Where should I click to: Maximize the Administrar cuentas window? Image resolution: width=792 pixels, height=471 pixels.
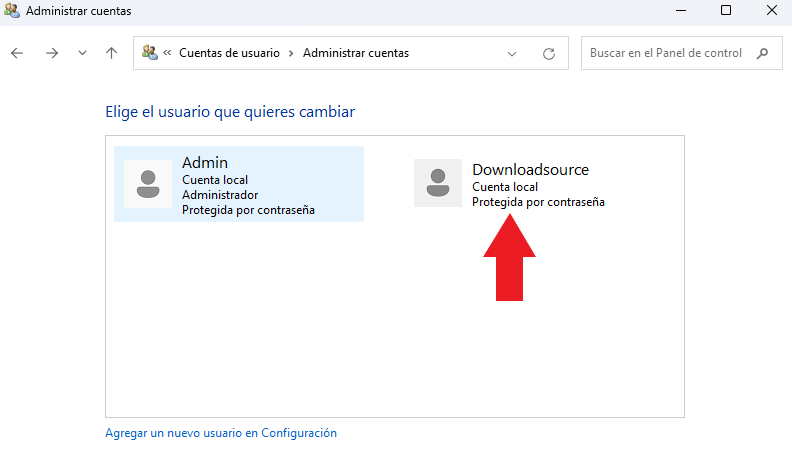point(726,10)
